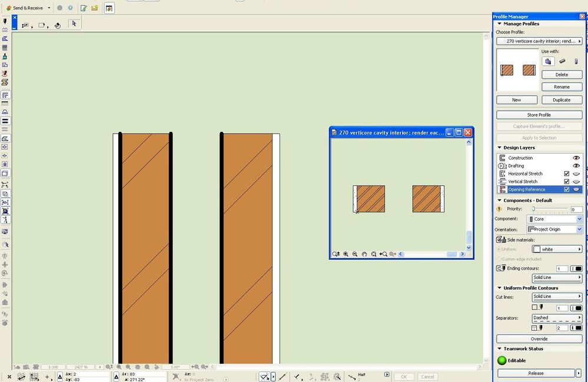Screen dimensions: 588x382
Task: Open the Send & Receive dropdown arrow
Action: pyautogui.click(x=49, y=8)
